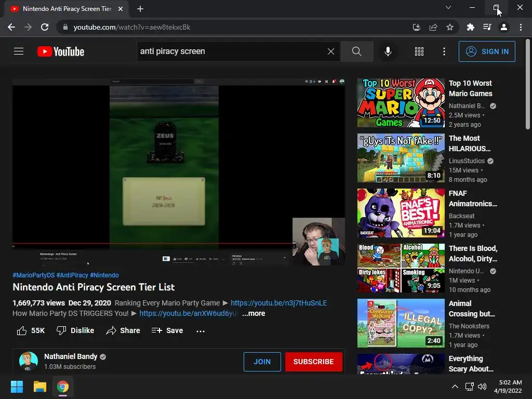Screen dimensions: 532x399
Task: Open the #Nintendo hashtag
Action: pos(104,275)
